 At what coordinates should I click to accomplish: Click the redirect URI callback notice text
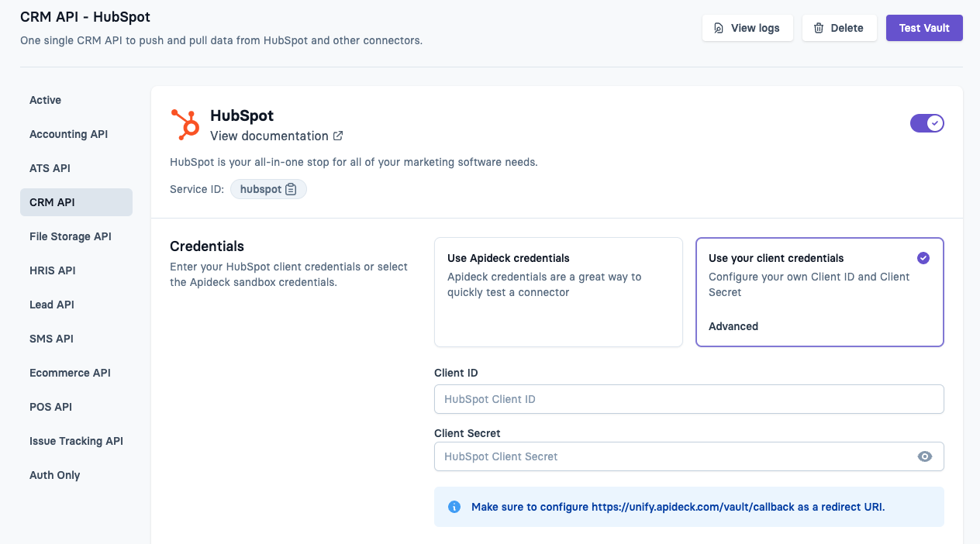pyautogui.click(x=678, y=507)
